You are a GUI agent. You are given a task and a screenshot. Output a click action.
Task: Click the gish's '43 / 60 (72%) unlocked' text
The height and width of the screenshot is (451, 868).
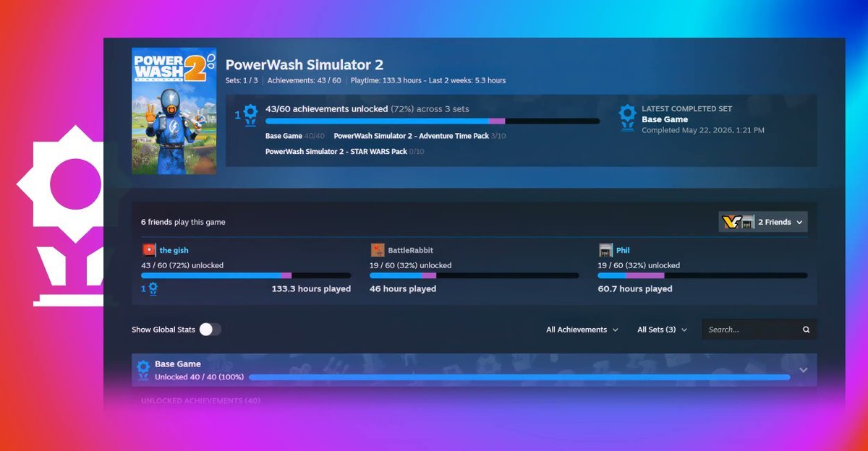182,265
